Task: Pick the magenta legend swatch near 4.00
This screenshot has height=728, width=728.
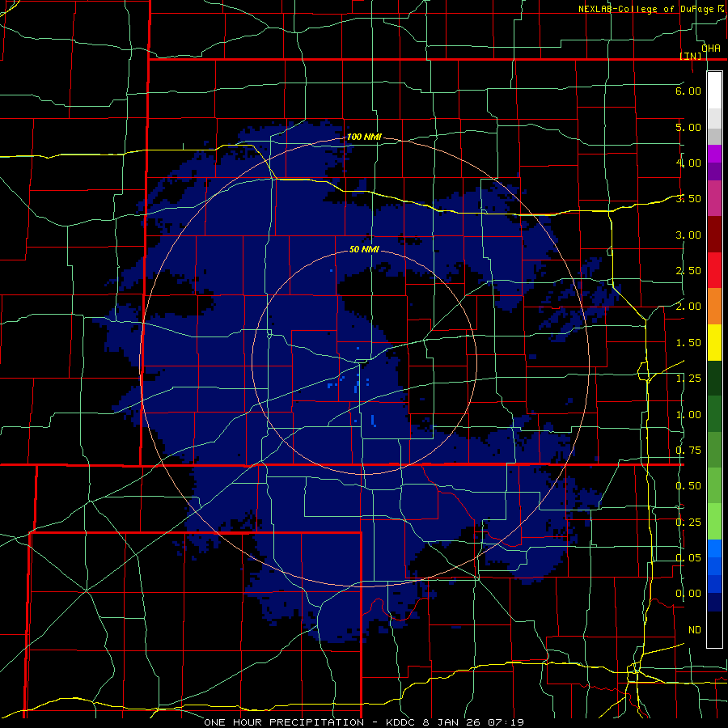Action: 714,154
